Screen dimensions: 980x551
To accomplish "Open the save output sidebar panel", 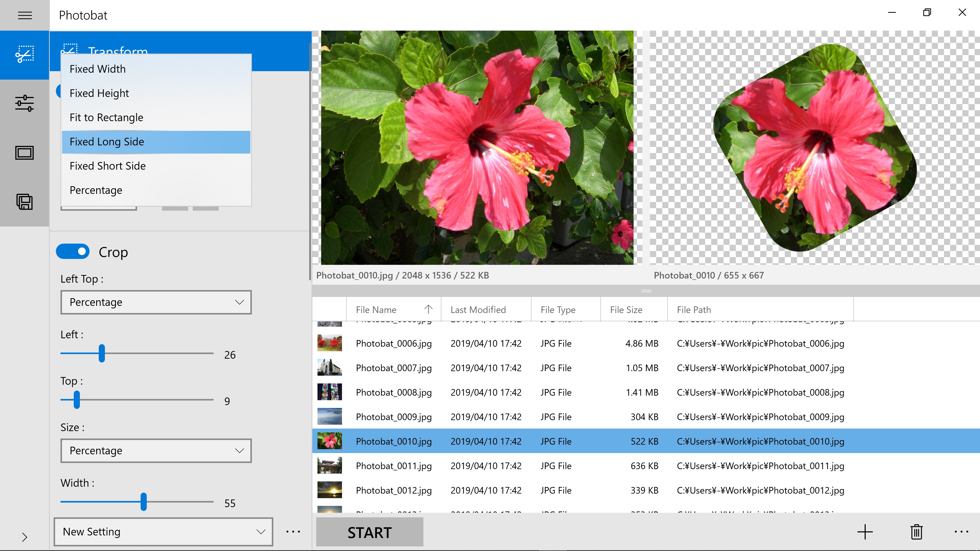I will click(25, 202).
